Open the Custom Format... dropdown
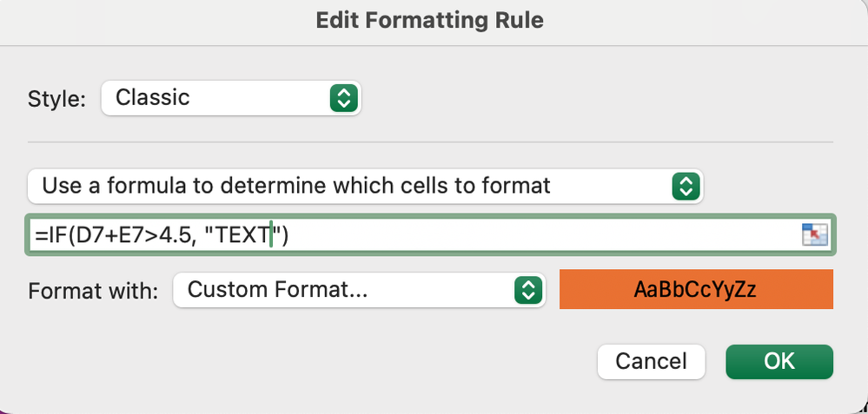 [358, 290]
